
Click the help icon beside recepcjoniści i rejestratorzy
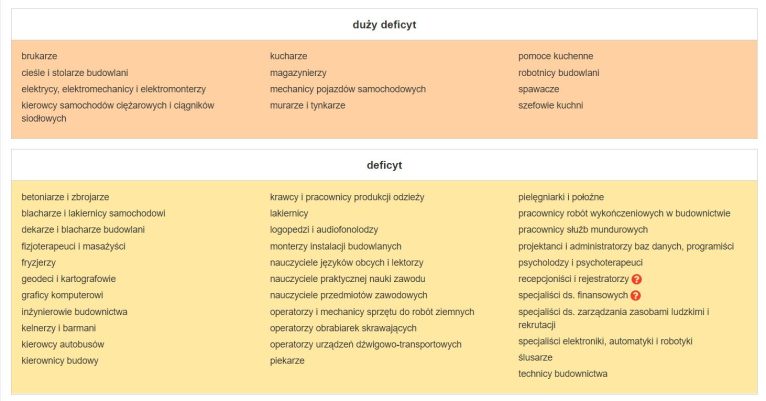(636, 279)
